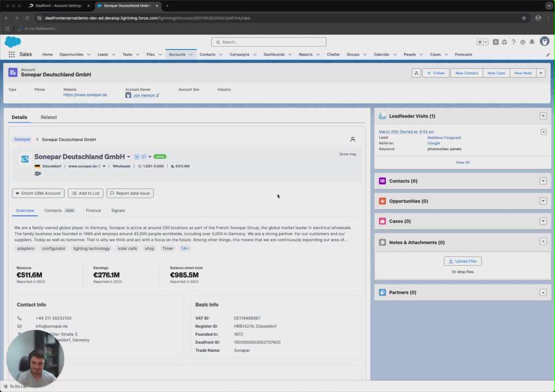This screenshot has width=555, height=392.
Task: Open the Salesforce Help question icon
Action: pyautogui.click(x=514, y=42)
